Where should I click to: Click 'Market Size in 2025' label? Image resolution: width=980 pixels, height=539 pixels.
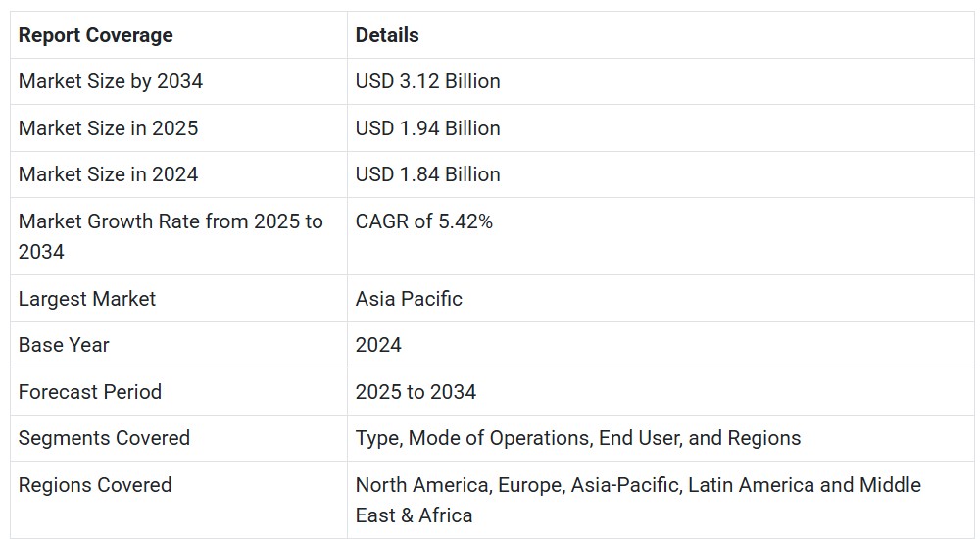[x=108, y=128]
